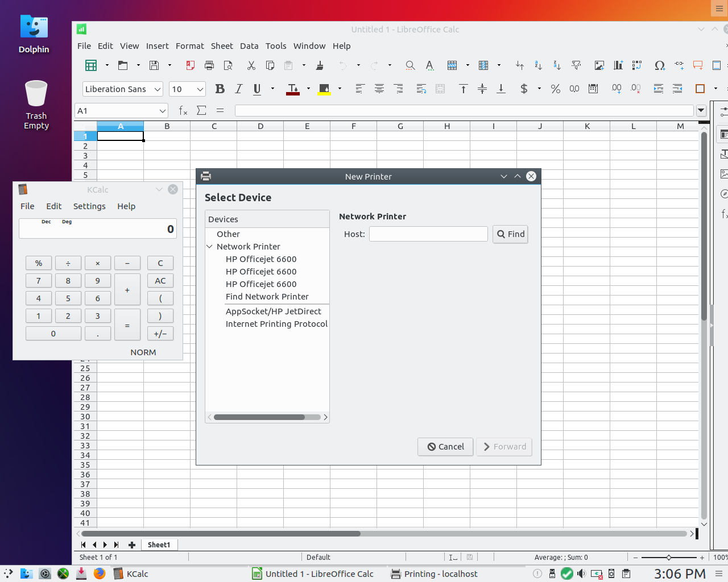Toggle Italic formatting in Calc
The image size is (728, 582).
pos(239,89)
